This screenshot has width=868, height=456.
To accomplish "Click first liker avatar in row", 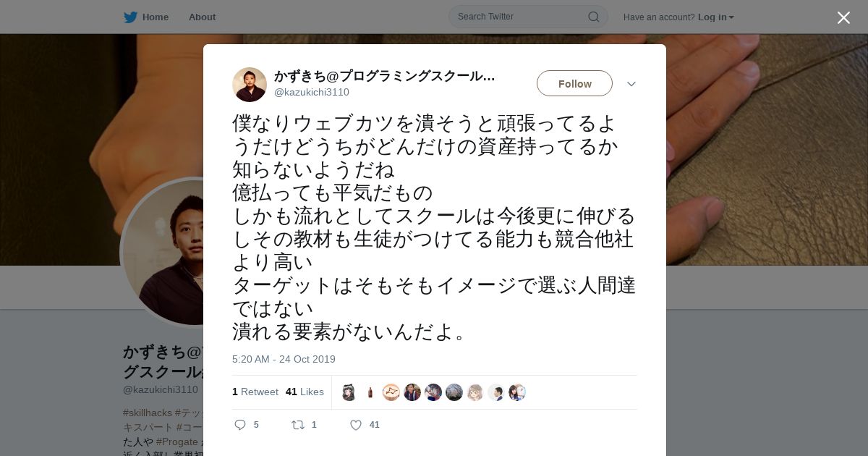I will coord(349,392).
